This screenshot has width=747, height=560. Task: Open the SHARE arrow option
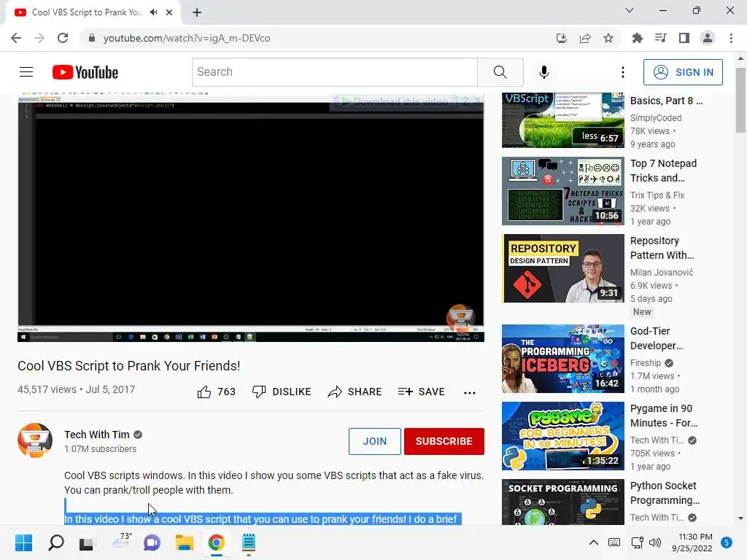pyautogui.click(x=355, y=392)
